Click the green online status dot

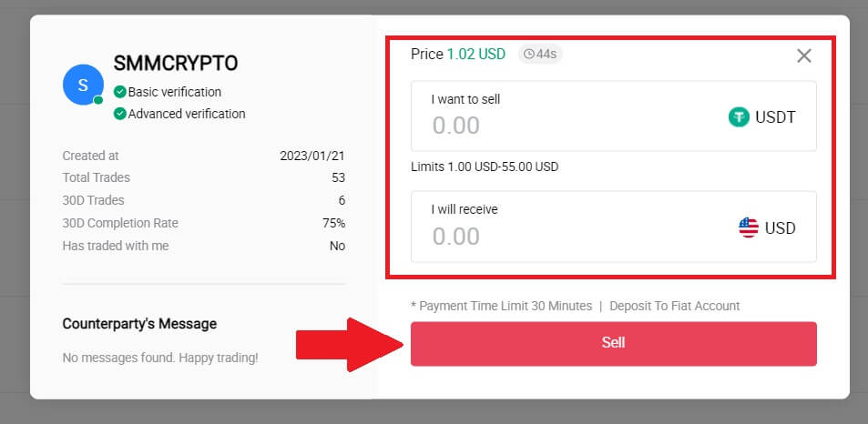tap(98, 100)
